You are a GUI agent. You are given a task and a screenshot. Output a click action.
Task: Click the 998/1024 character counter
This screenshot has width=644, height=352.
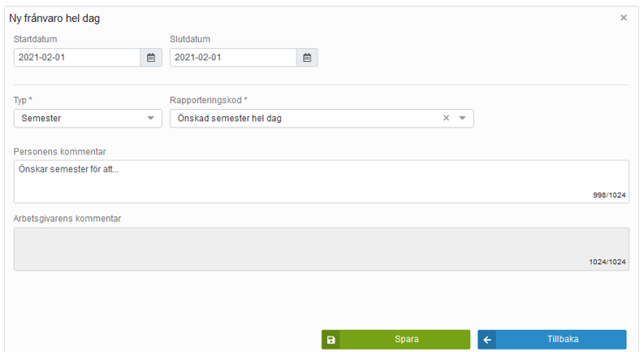[609, 195]
